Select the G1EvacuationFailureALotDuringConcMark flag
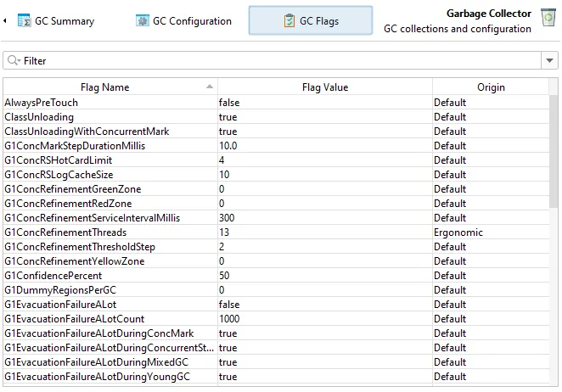 coord(99,333)
